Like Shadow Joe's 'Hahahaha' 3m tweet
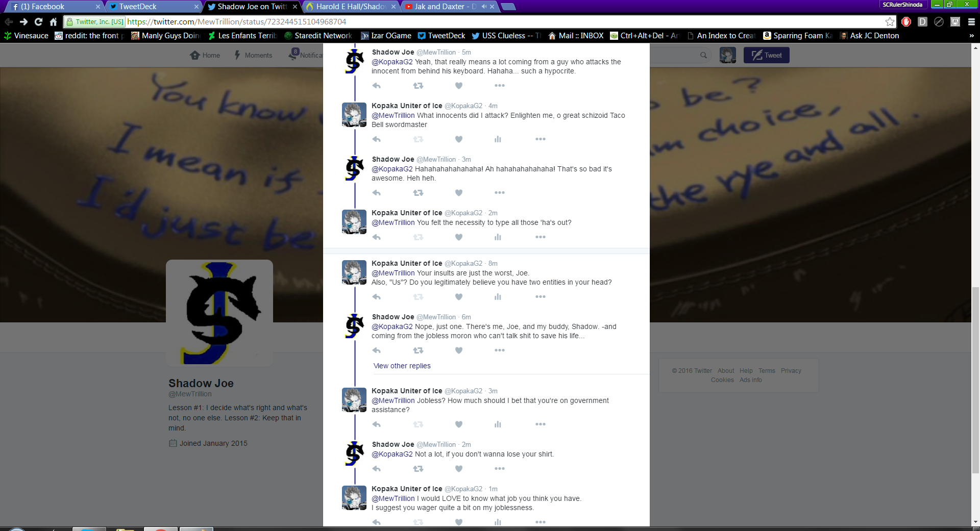 [x=459, y=193]
